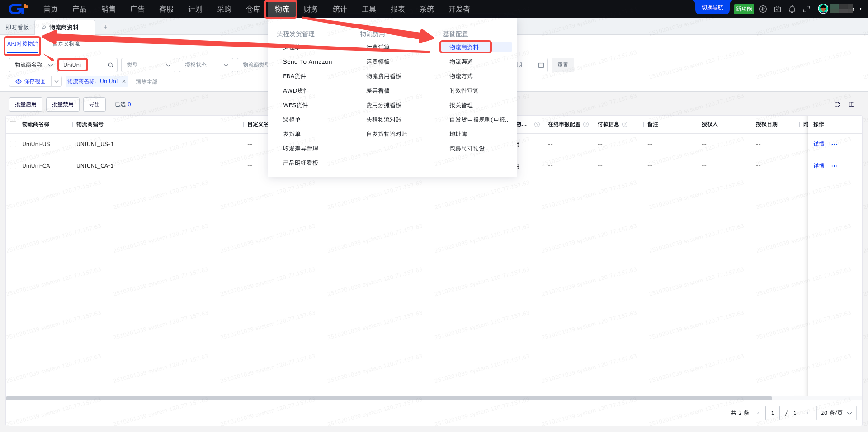Switch to the 即时看板 tab
Screen dimensions: 868x433
pos(17,28)
